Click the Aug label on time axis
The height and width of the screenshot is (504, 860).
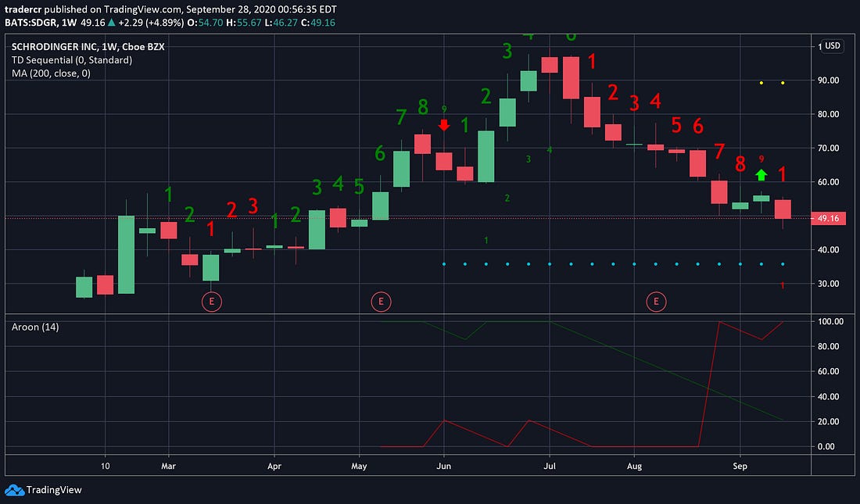click(635, 466)
